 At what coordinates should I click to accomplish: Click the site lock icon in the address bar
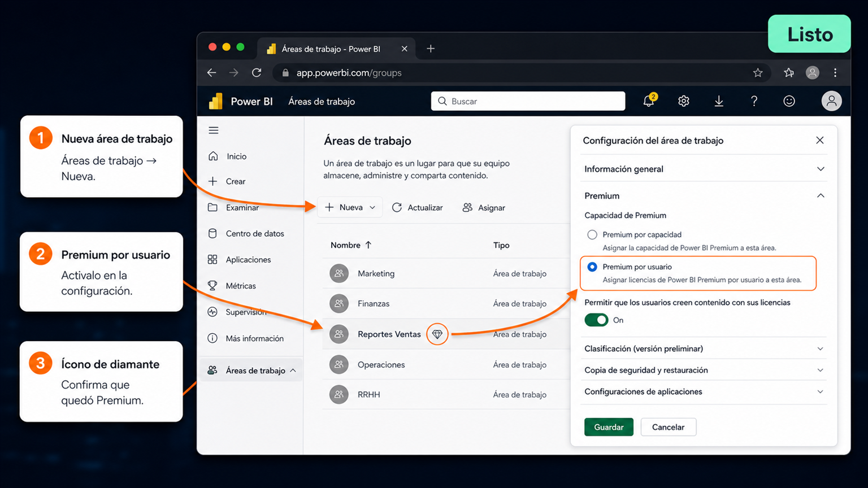285,73
